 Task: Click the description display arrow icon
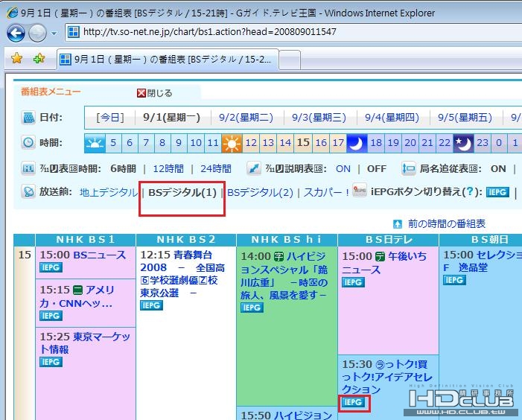pos(254,169)
